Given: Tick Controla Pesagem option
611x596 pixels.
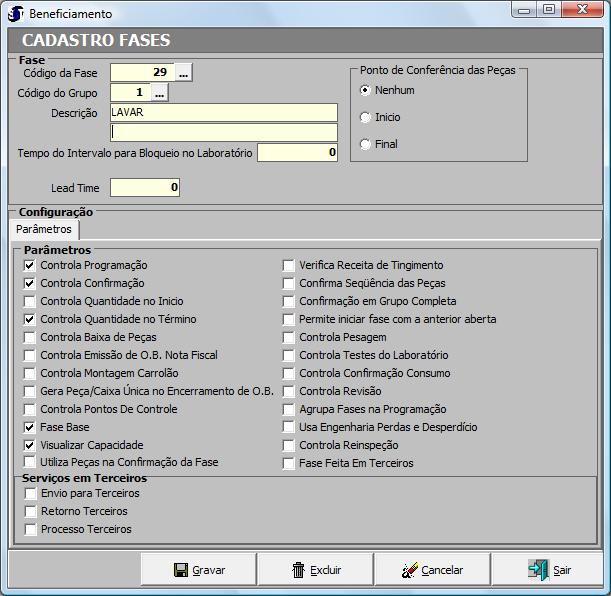Looking at the screenshot, I should point(289,338).
